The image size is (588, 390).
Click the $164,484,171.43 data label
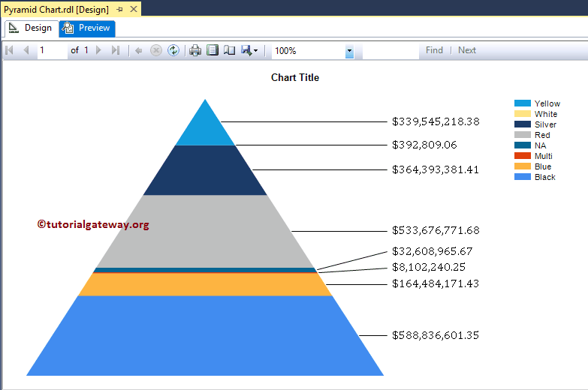pyautogui.click(x=436, y=283)
